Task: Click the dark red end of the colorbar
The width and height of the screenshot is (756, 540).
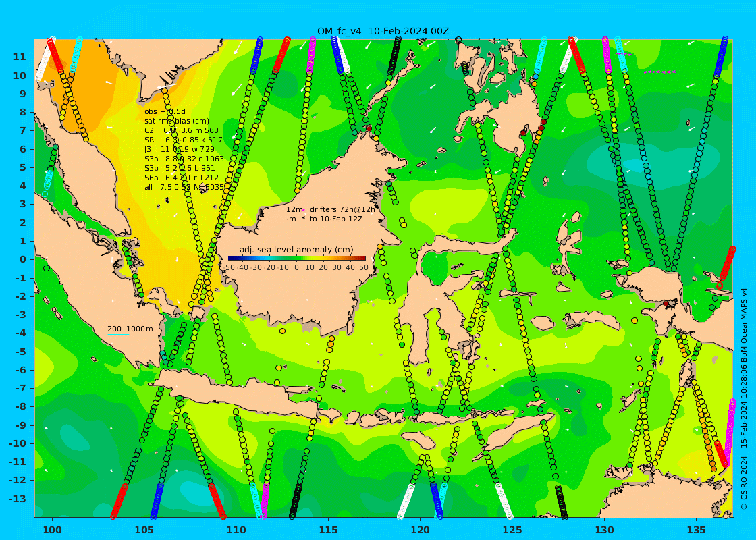Action: [363, 258]
